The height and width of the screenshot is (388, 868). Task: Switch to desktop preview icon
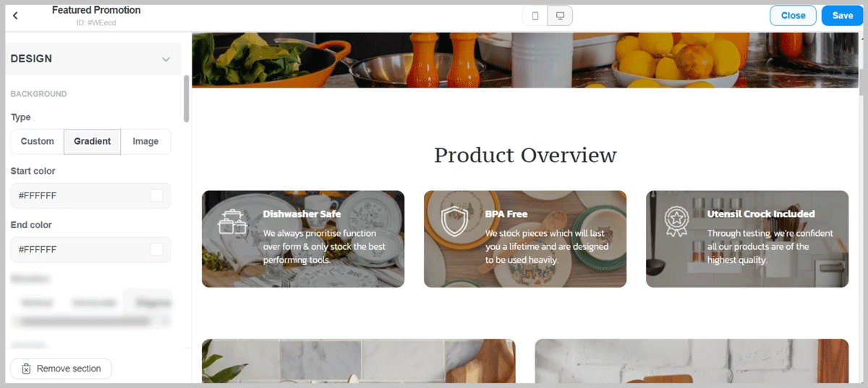[x=560, y=16]
